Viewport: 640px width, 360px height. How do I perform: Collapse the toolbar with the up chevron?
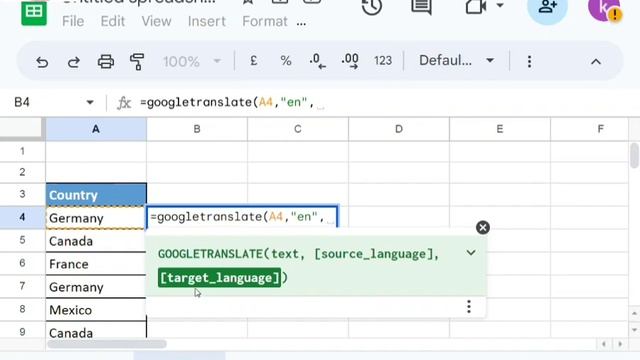[596, 62]
